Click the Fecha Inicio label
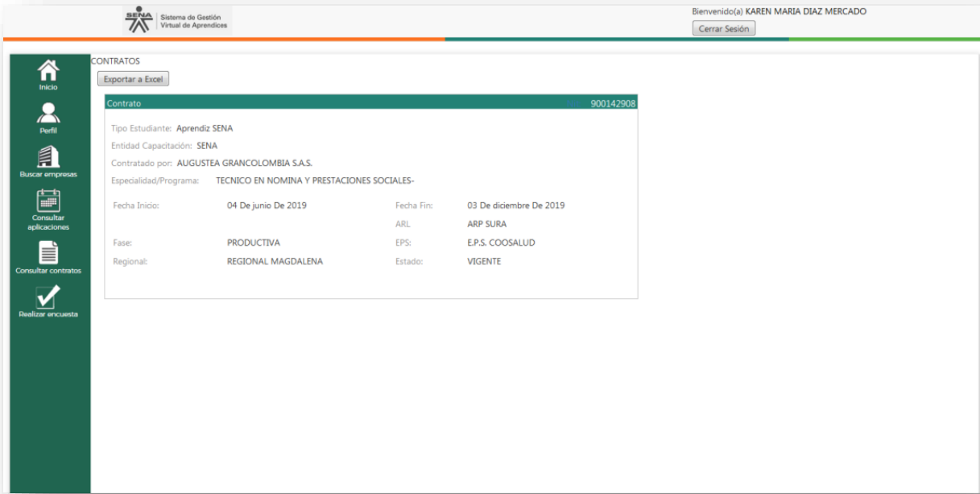Image resolution: width=980 pixels, height=494 pixels. coord(136,205)
